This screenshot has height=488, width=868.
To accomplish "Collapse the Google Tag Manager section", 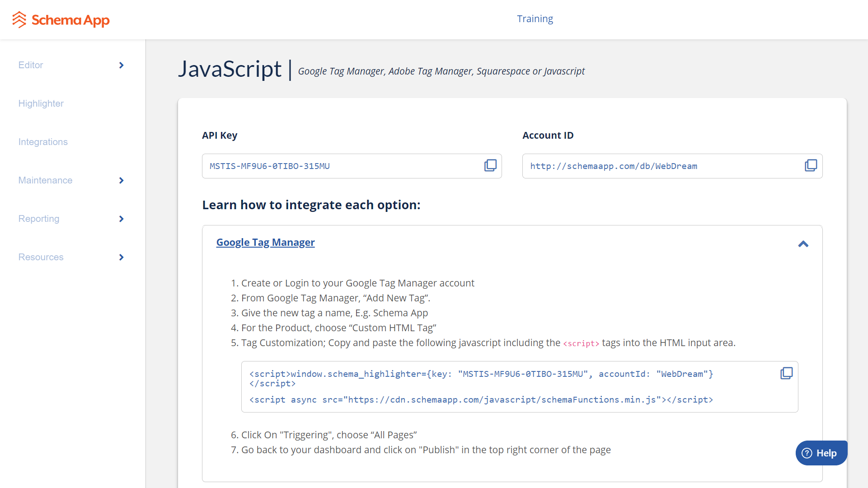I will tap(803, 244).
